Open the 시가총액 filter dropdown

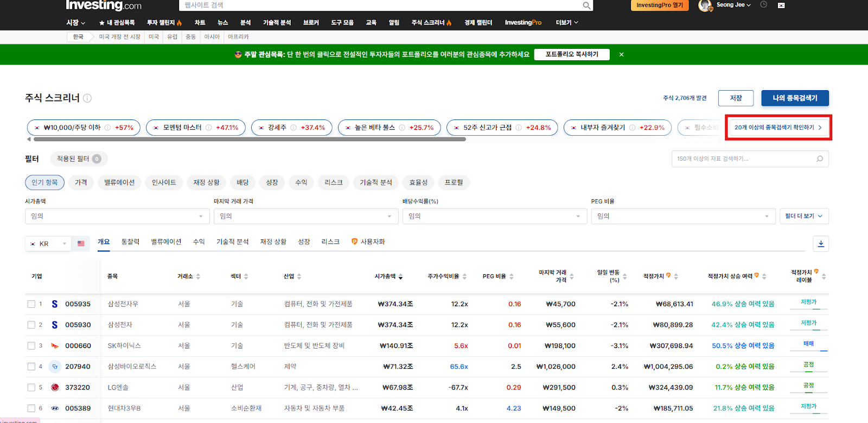coord(117,216)
